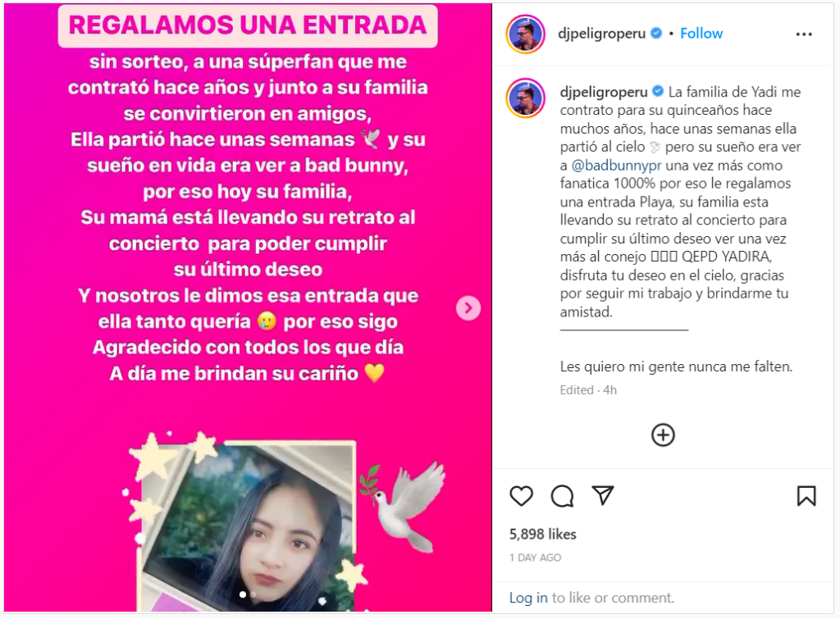Click the djpeligroperu avatar beside the caption
Image resolution: width=840 pixels, height=619 pixels.
pos(526,98)
